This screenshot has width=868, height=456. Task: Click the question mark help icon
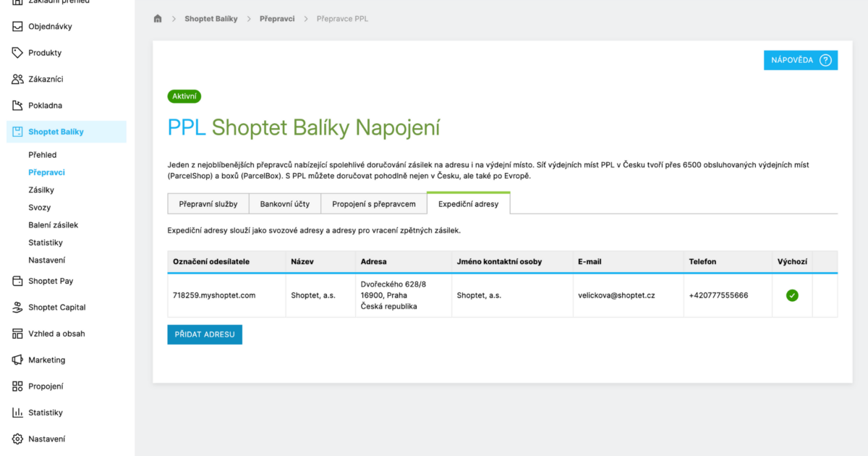click(x=825, y=60)
